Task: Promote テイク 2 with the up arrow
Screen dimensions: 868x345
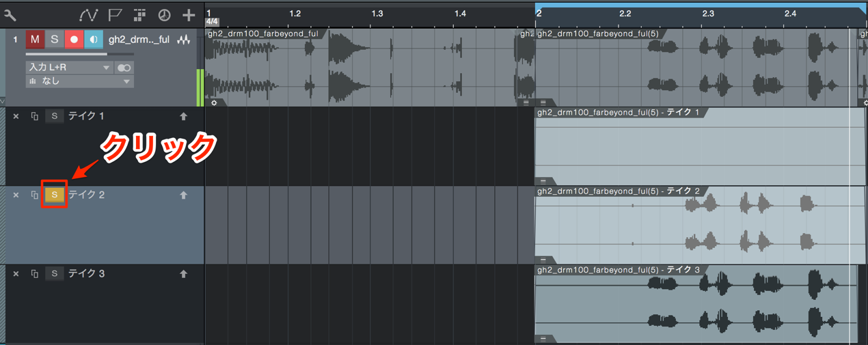Action: 183,195
